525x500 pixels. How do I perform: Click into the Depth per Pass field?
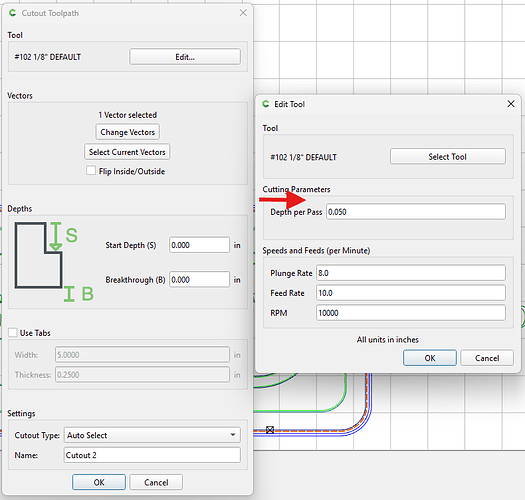click(x=416, y=212)
